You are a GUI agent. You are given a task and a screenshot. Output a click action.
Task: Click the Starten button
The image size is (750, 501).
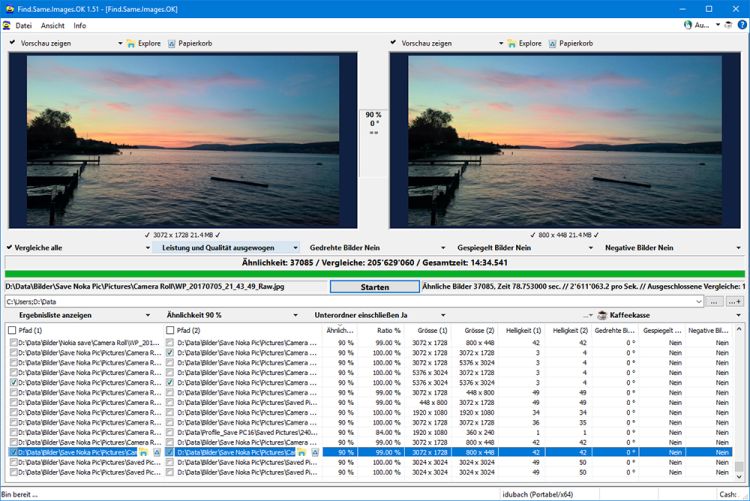[375, 287]
